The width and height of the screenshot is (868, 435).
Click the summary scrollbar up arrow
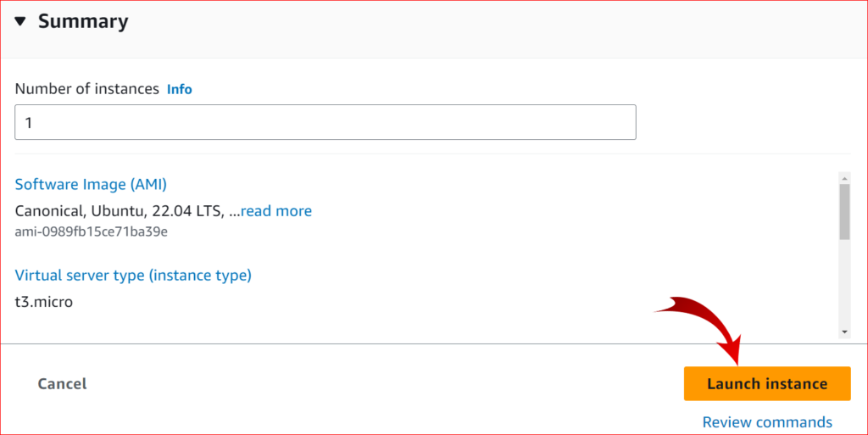[844, 178]
